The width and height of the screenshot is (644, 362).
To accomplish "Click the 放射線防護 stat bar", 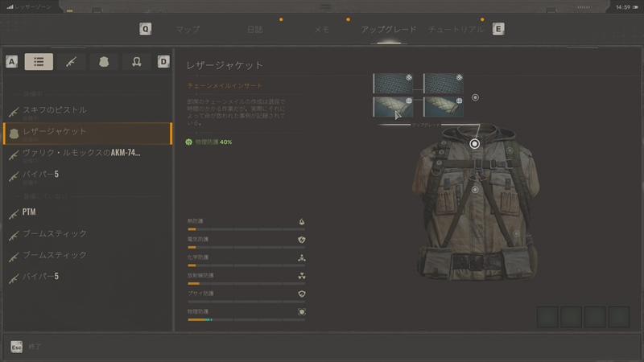I will click(246, 283).
